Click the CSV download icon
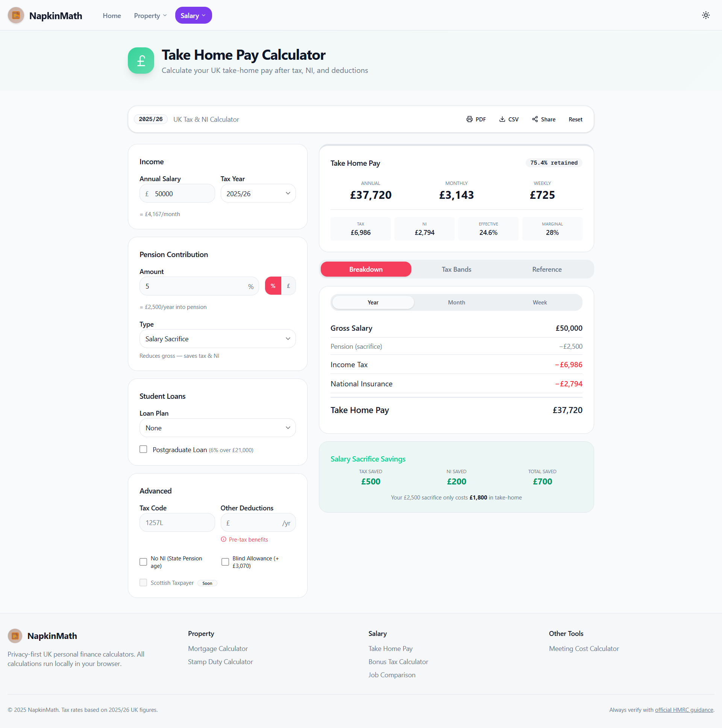This screenshot has width=722, height=728. (x=502, y=119)
